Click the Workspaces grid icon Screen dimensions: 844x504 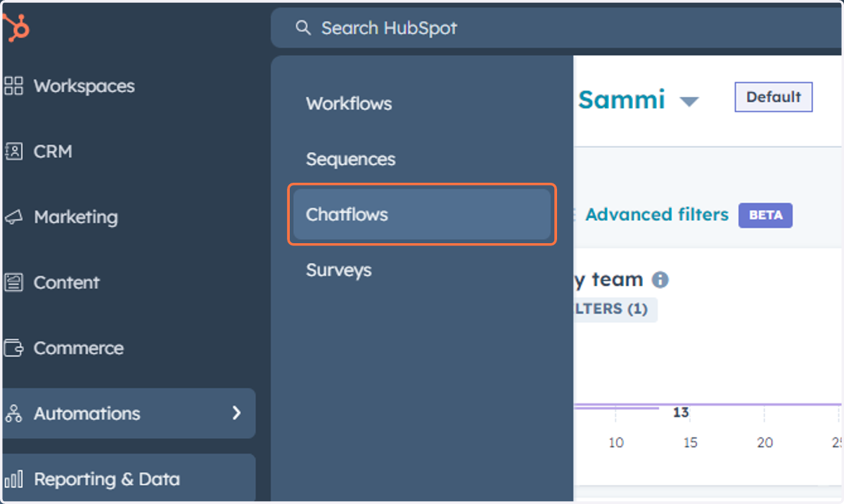pos(13,86)
